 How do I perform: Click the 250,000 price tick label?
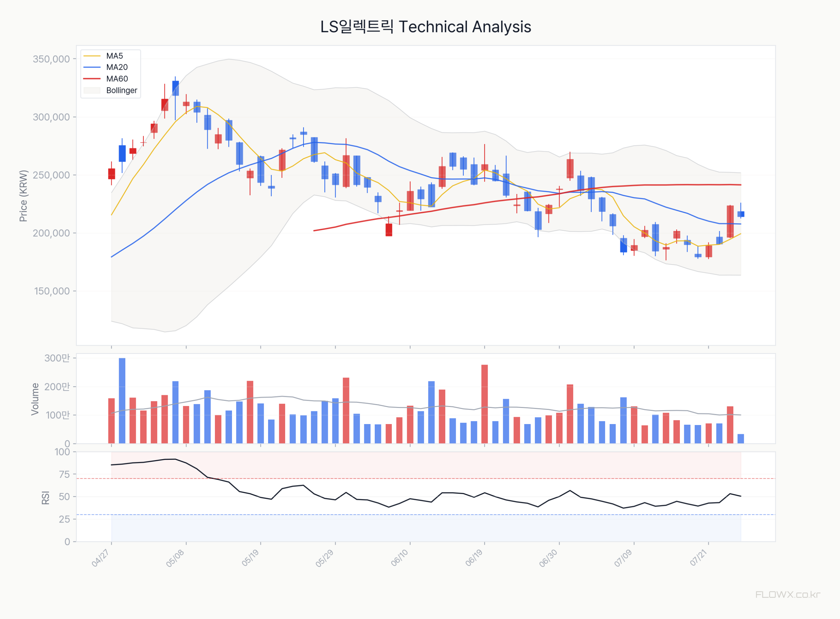click(x=51, y=175)
